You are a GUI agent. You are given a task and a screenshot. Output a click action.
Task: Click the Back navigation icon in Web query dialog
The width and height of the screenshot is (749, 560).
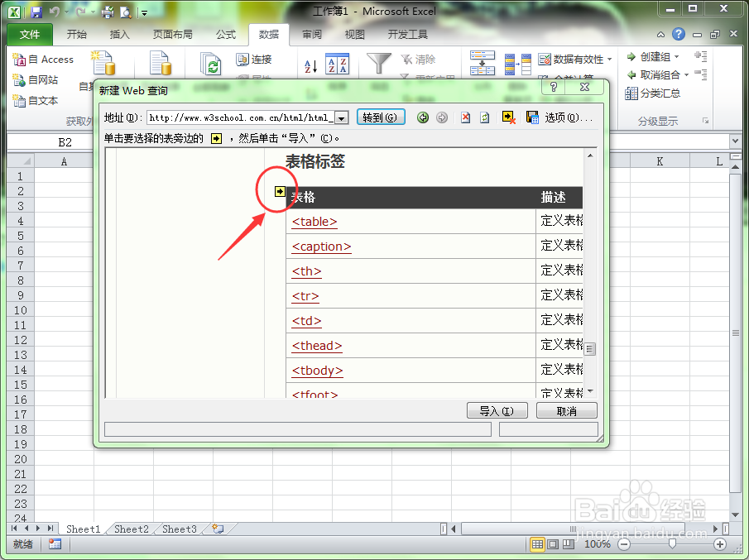tap(423, 117)
